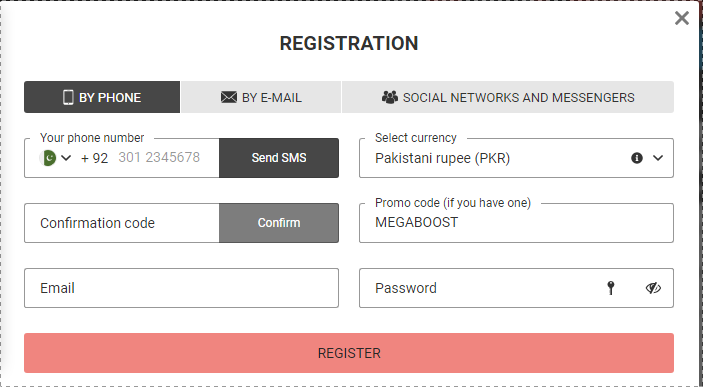Toggle password visibility eye icon
703x387 pixels.
653,288
